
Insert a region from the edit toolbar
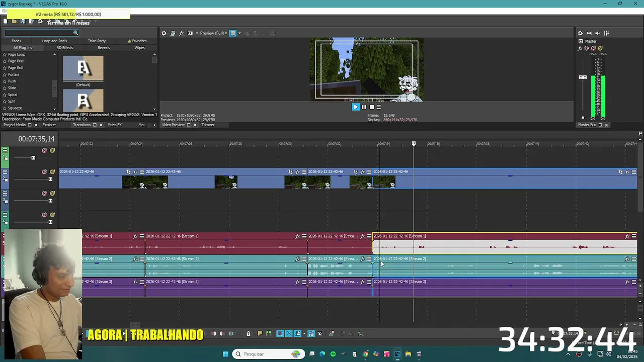click(x=268, y=333)
